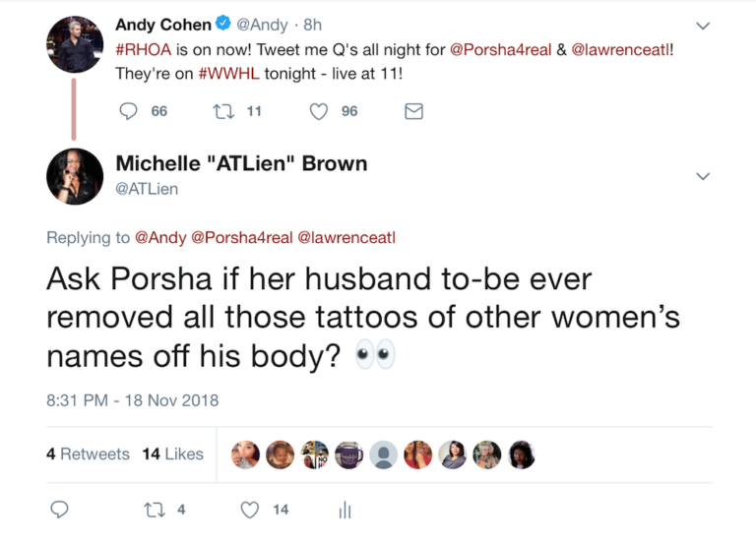Open the #RHOA hashtag

[x=144, y=49]
